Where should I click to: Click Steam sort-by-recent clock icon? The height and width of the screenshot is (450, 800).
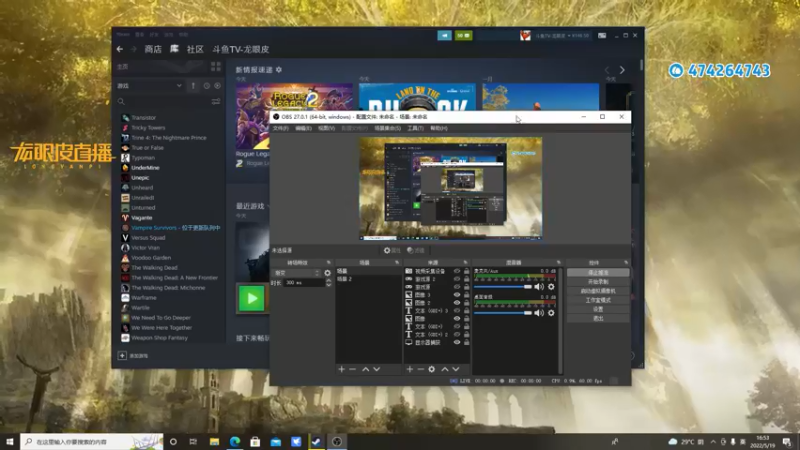(207, 86)
